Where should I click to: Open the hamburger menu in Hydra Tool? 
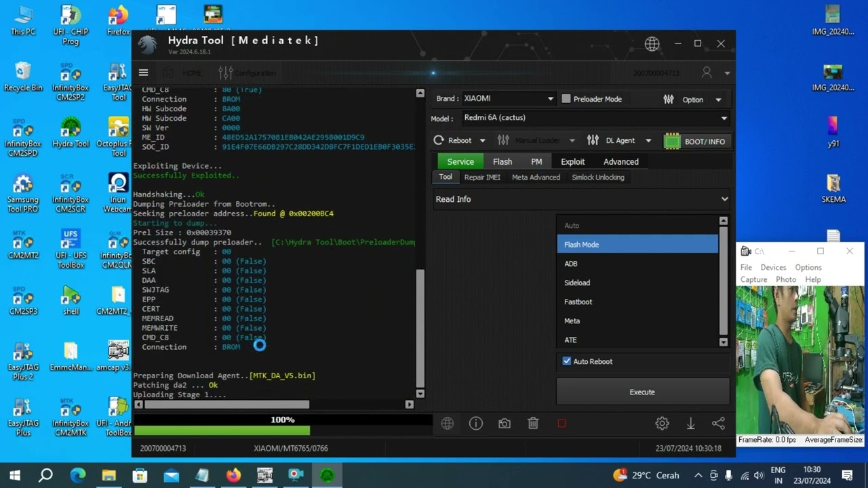(143, 73)
